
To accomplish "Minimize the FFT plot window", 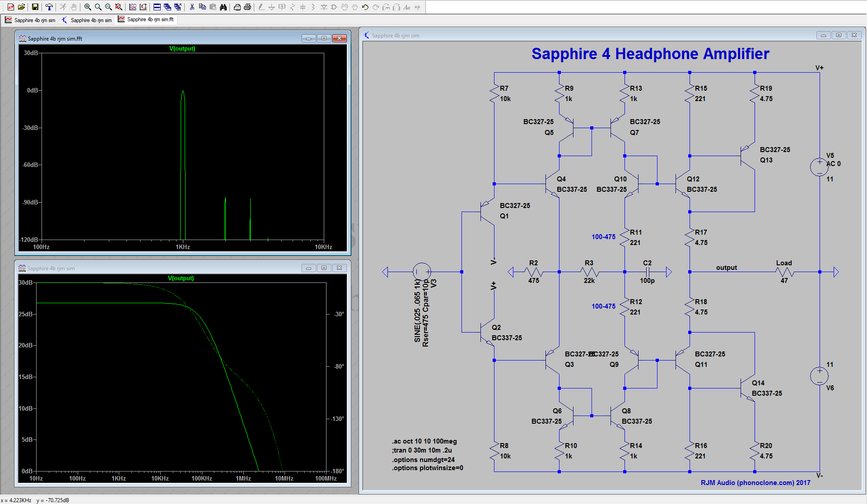I will (308, 38).
